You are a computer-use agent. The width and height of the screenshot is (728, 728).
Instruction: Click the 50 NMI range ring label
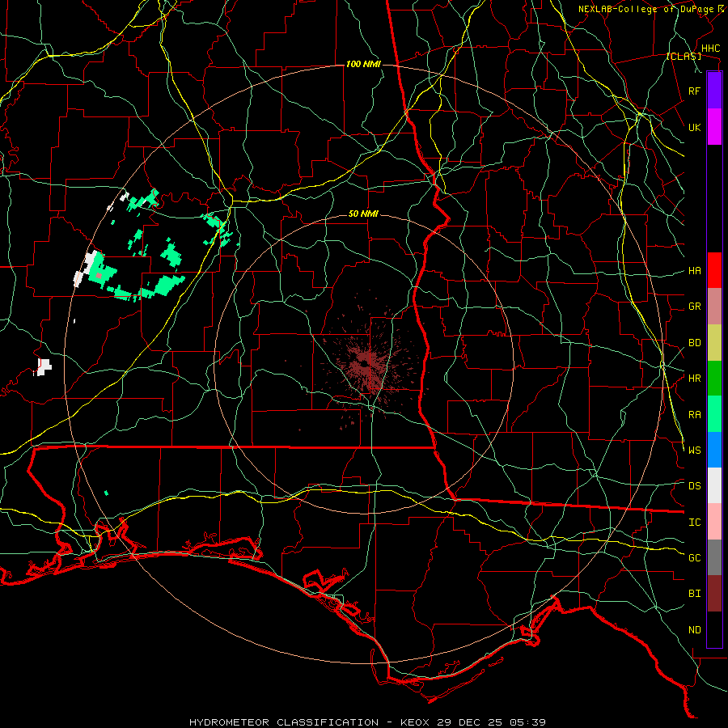(x=363, y=214)
